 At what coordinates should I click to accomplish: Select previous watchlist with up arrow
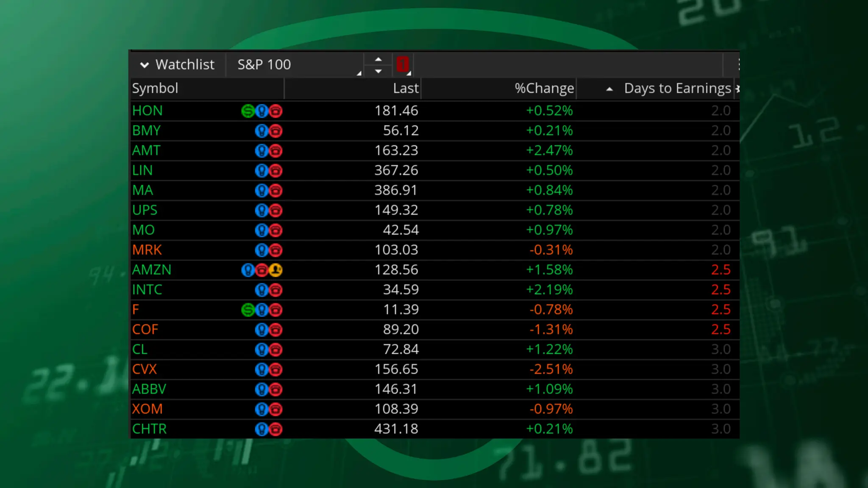click(378, 59)
